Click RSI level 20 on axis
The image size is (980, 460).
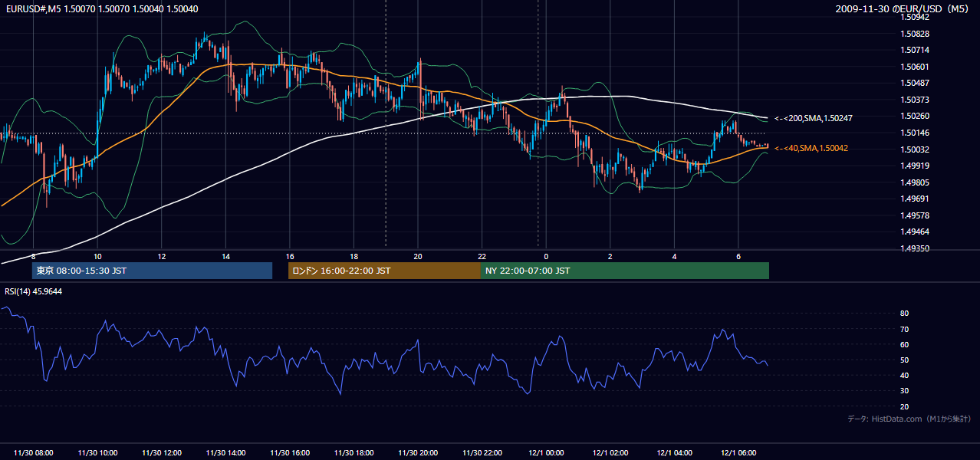(x=904, y=406)
